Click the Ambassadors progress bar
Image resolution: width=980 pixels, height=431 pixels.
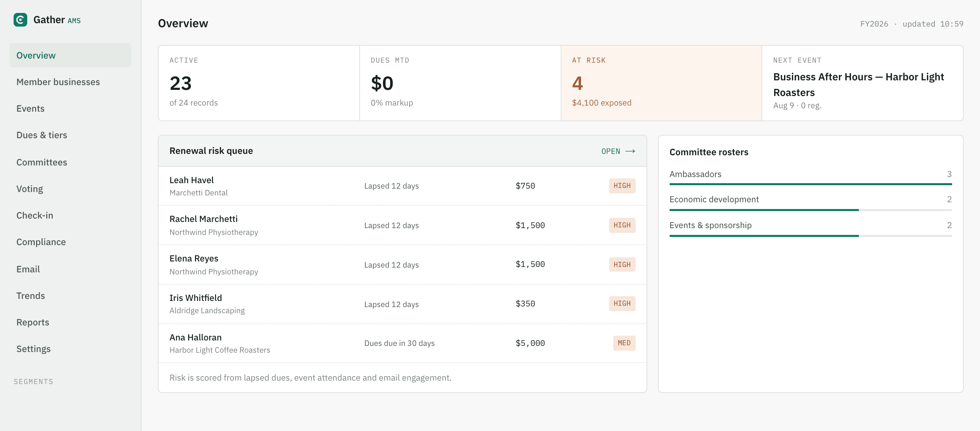810,184
